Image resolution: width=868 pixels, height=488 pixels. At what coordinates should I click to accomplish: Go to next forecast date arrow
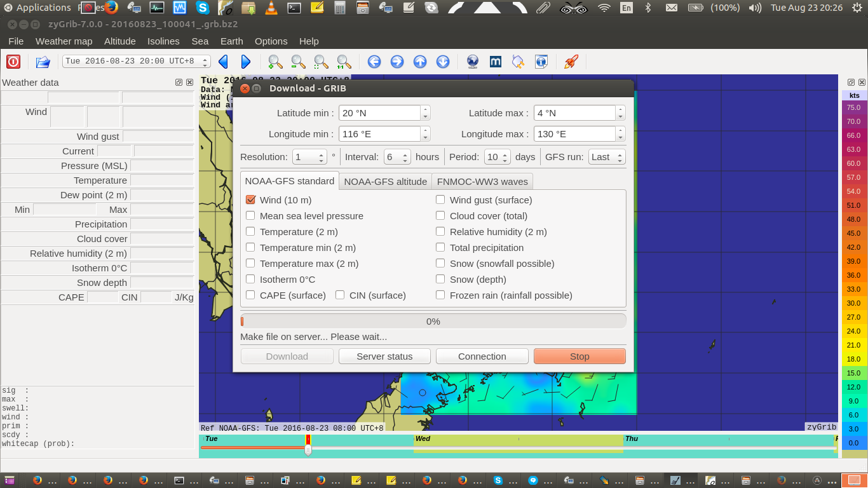pyautogui.click(x=246, y=62)
